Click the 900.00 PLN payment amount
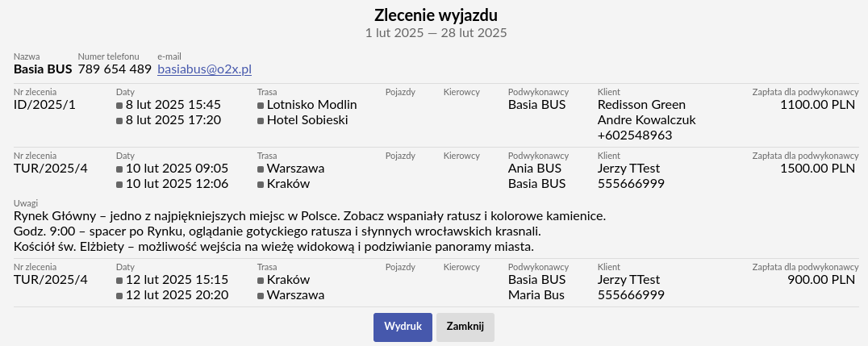This screenshot has height=346, width=868. pos(821,280)
